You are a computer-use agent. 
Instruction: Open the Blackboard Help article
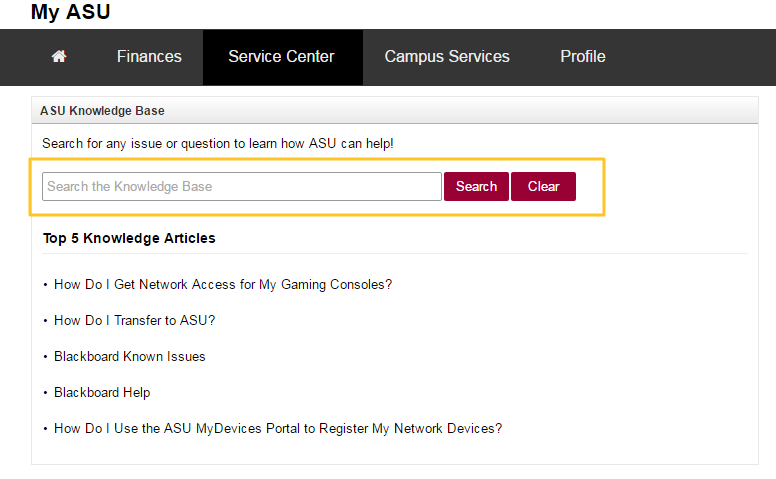[x=102, y=393]
